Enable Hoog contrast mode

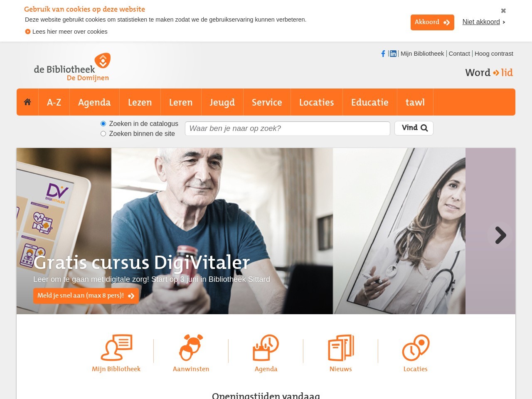pyautogui.click(x=494, y=54)
